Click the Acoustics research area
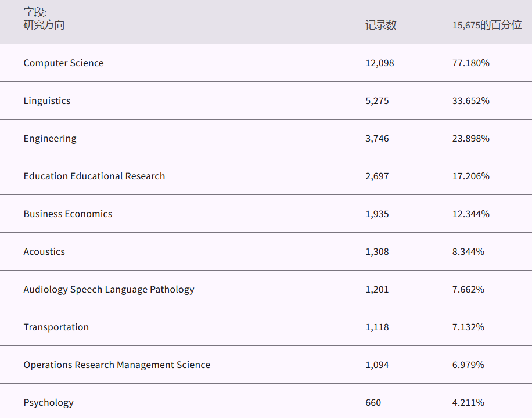Image resolution: width=532 pixels, height=418 pixels. tap(44, 251)
